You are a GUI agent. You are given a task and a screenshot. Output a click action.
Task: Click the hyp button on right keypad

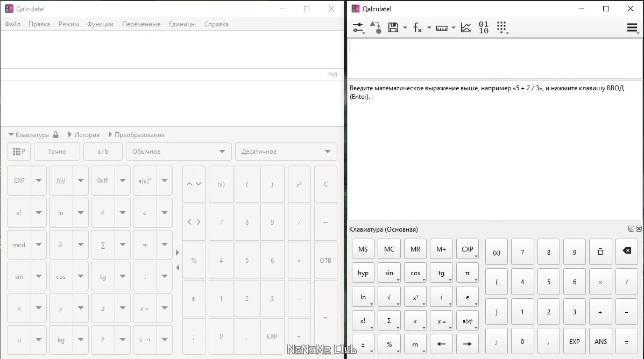click(x=363, y=273)
